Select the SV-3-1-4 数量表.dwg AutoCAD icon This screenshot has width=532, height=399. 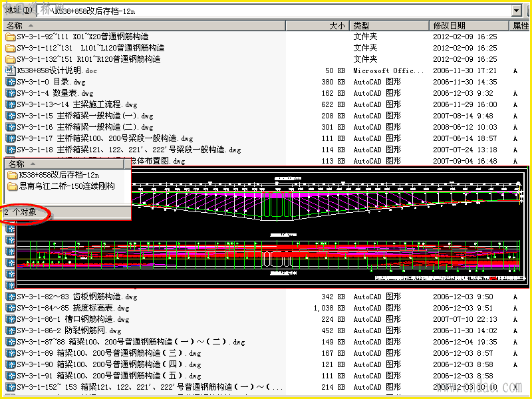pyautogui.click(x=11, y=93)
